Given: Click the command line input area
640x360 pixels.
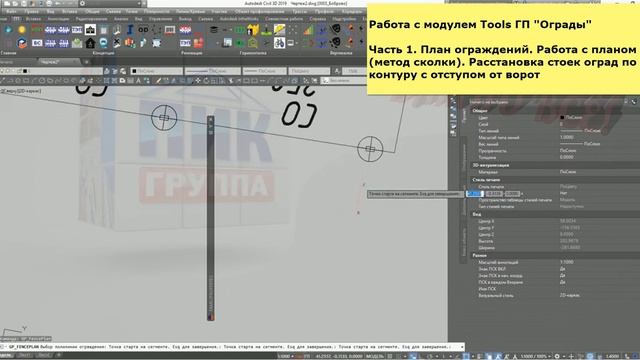Looking at the screenshot, I should coord(231,347).
